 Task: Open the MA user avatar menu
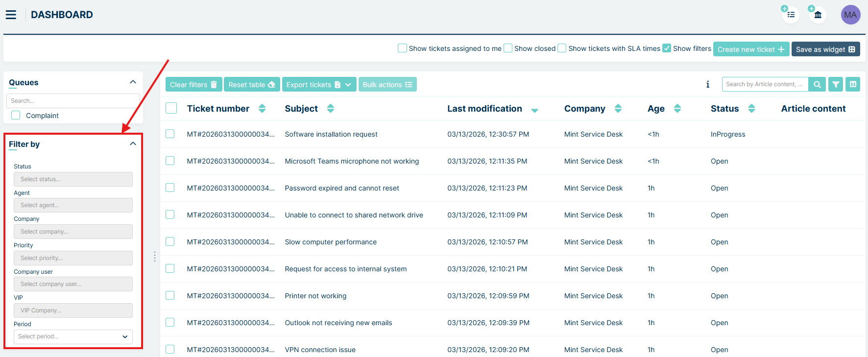850,15
